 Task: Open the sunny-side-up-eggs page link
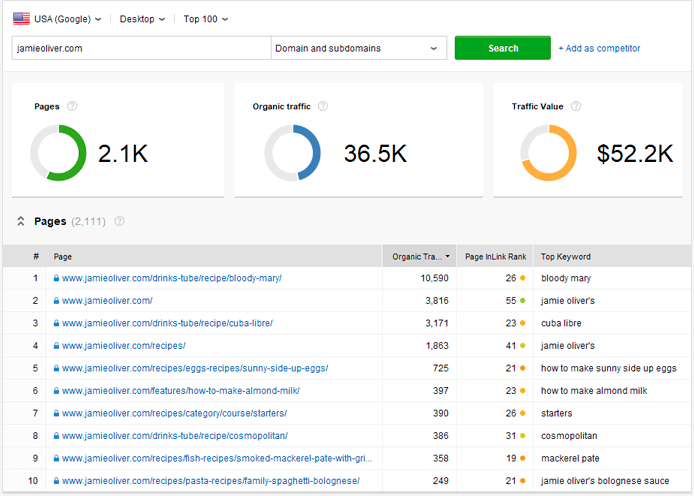click(x=195, y=368)
